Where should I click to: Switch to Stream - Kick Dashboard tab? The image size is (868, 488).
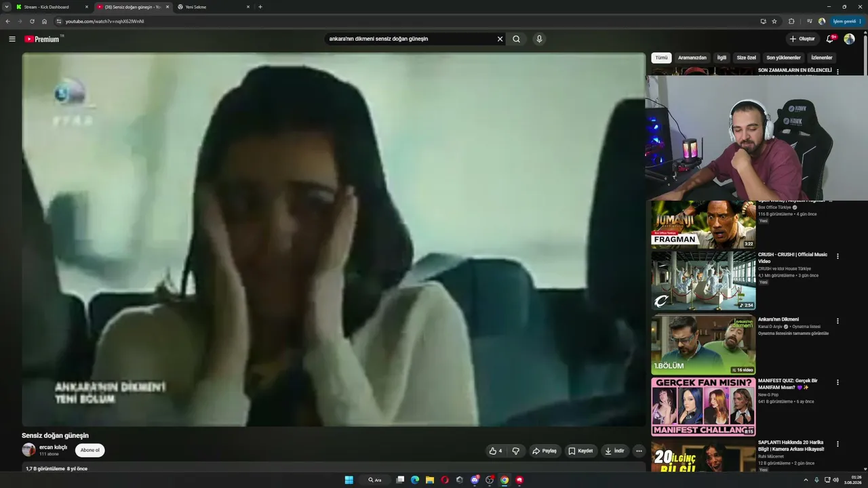point(53,7)
